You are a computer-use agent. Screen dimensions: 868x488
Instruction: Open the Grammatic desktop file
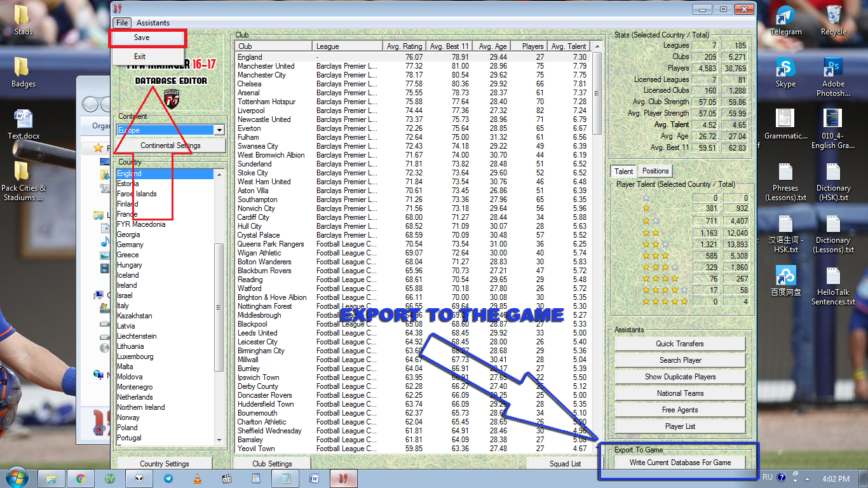tap(785, 125)
